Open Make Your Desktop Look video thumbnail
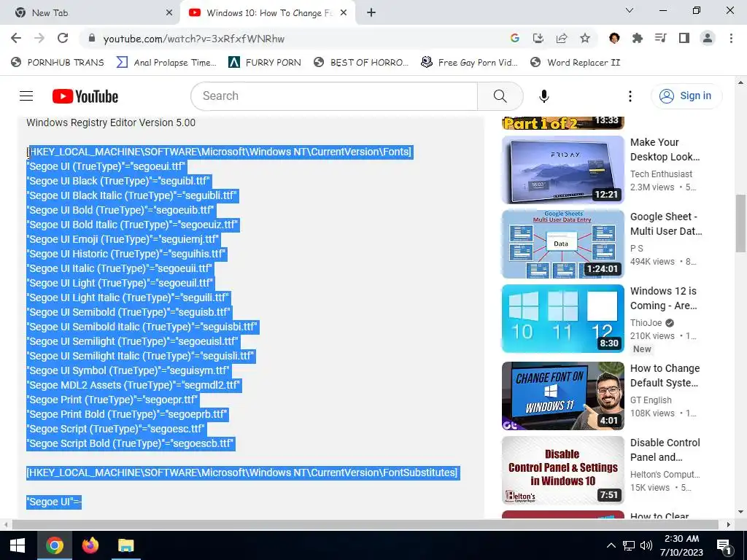This screenshot has width=747, height=560. point(562,170)
